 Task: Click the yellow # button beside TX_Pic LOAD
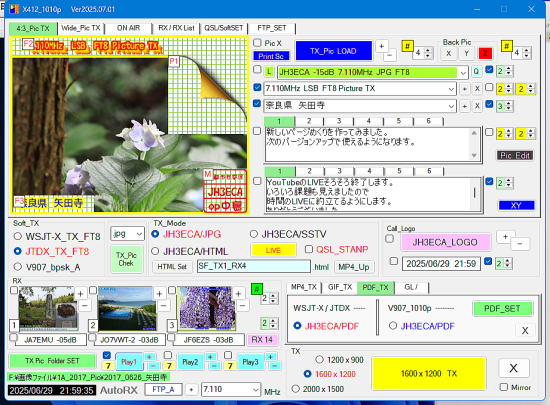407,46
